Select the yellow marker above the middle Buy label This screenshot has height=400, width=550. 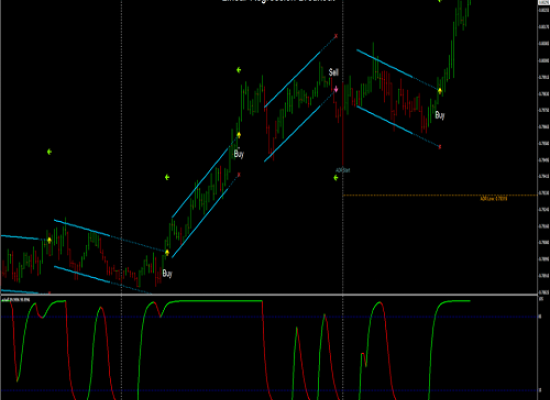click(239, 135)
